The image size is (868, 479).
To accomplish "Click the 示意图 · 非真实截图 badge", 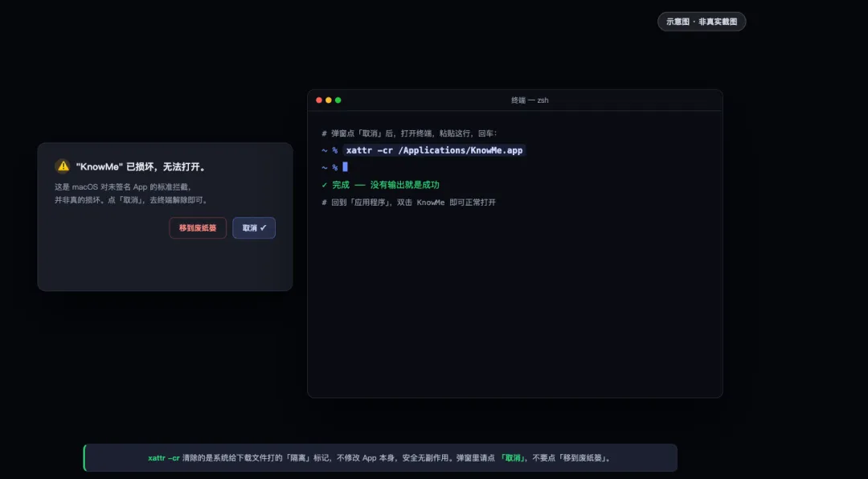I will pyautogui.click(x=702, y=22).
